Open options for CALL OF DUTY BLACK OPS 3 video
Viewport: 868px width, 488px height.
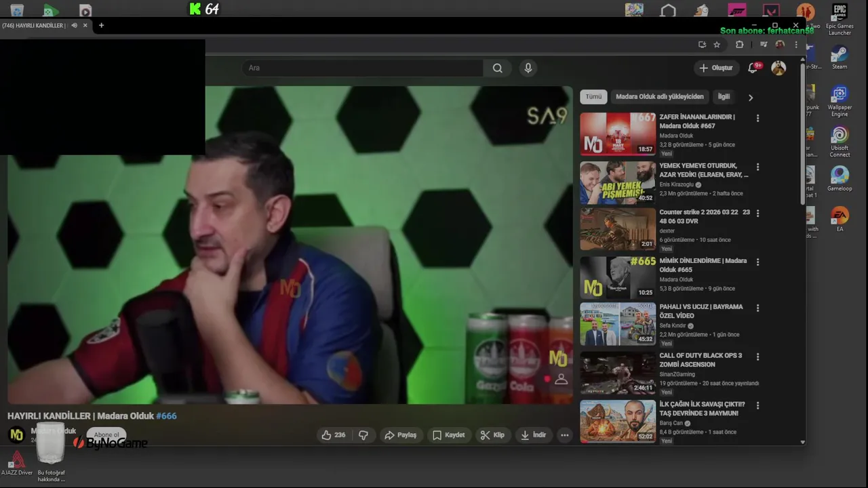pos(757,357)
